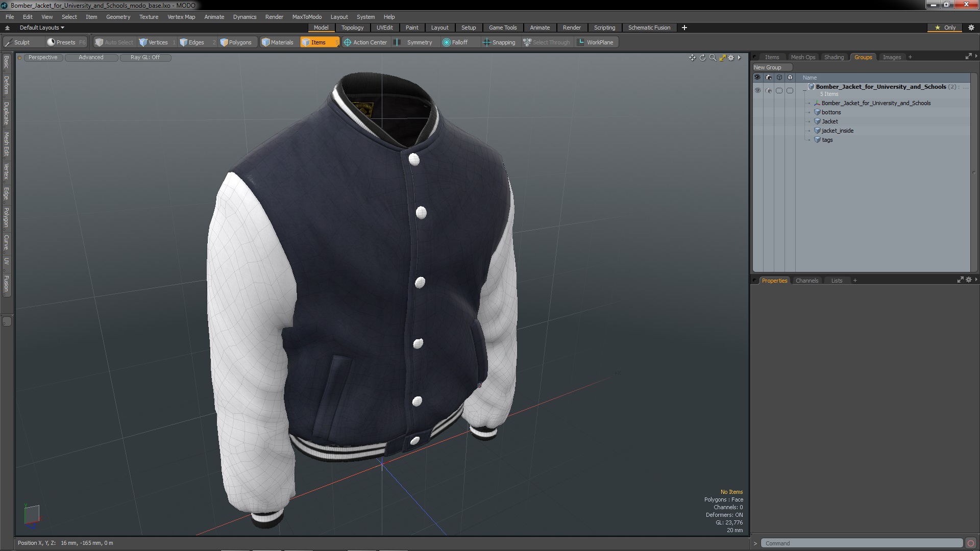Click the WorkPlane tool icon
The height and width of the screenshot is (551, 980).
point(581,42)
